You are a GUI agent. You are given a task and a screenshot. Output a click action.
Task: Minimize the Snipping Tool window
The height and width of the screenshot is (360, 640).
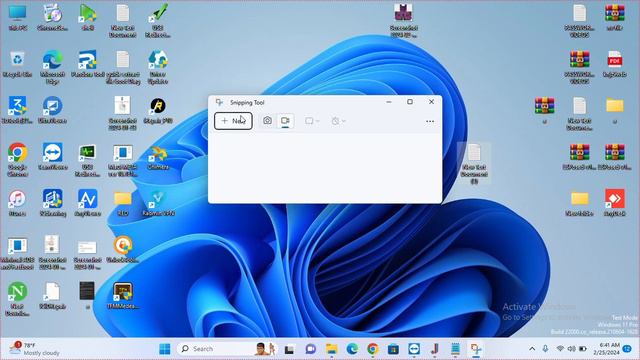click(389, 102)
